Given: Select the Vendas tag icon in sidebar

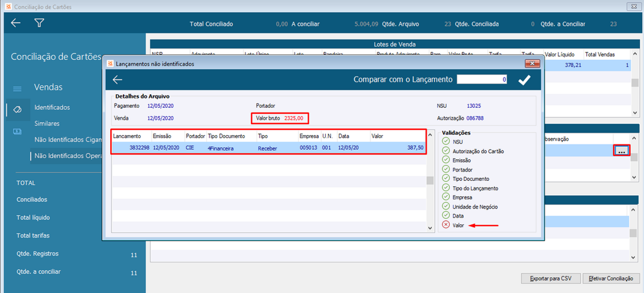Looking at the screenshot, I should [17, 110].
